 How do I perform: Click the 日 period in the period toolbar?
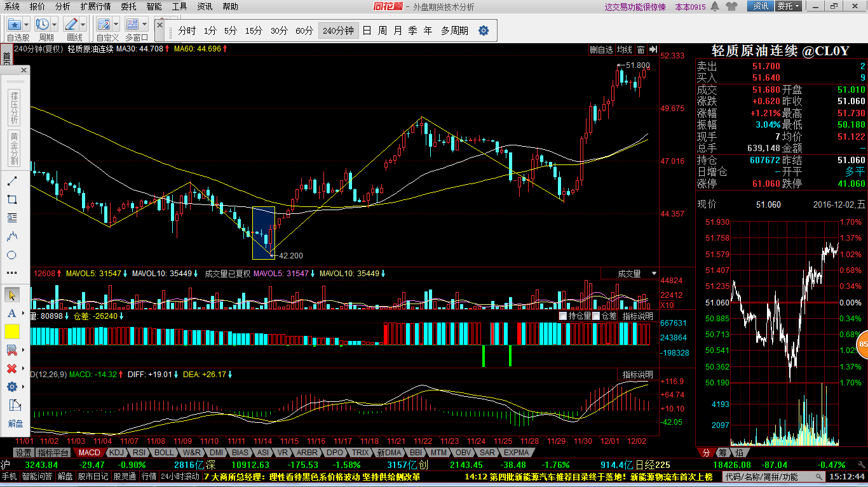(x=367, y=30)
